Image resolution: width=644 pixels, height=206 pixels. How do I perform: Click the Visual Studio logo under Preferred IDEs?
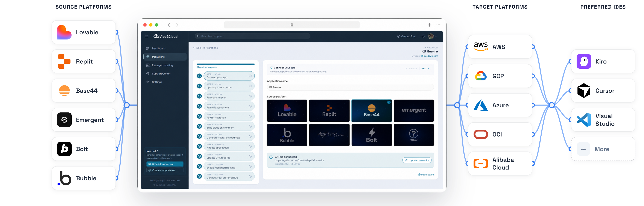(584, 120)
